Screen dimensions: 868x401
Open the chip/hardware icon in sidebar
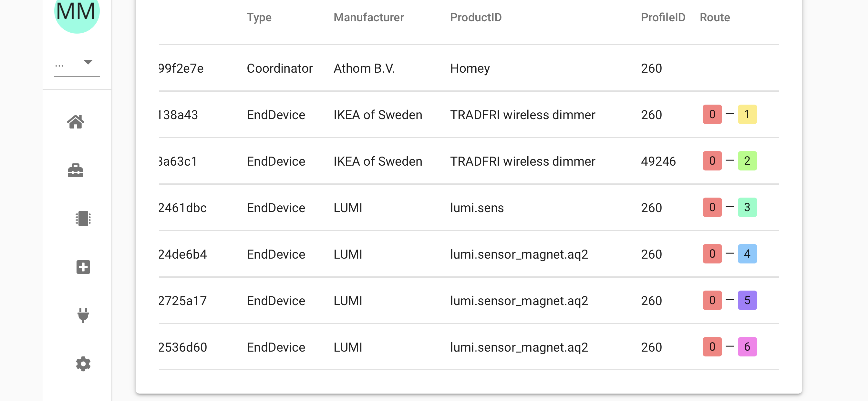click(83, 219)
